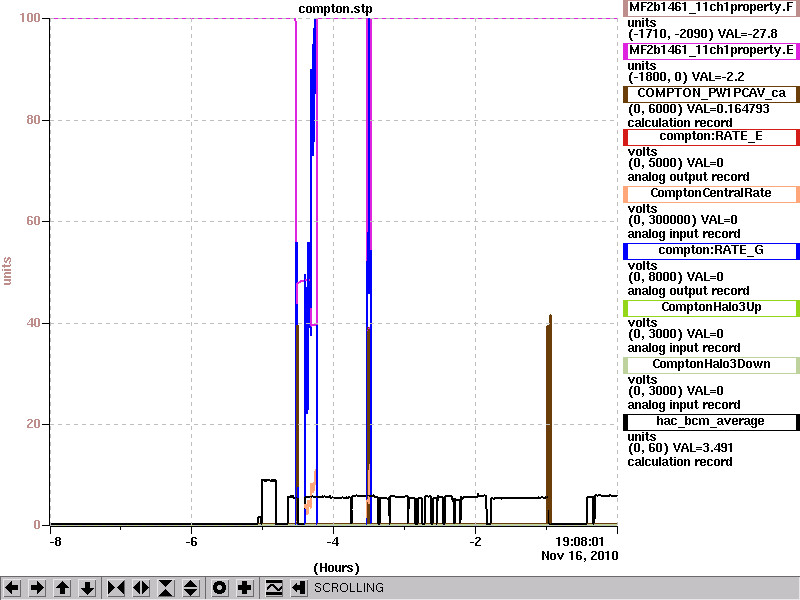Image resolution: width=800 pixels, height=600 pixels.
Task: Click the Nov 16, 2010 date label
Action: (x=580, y=556)
